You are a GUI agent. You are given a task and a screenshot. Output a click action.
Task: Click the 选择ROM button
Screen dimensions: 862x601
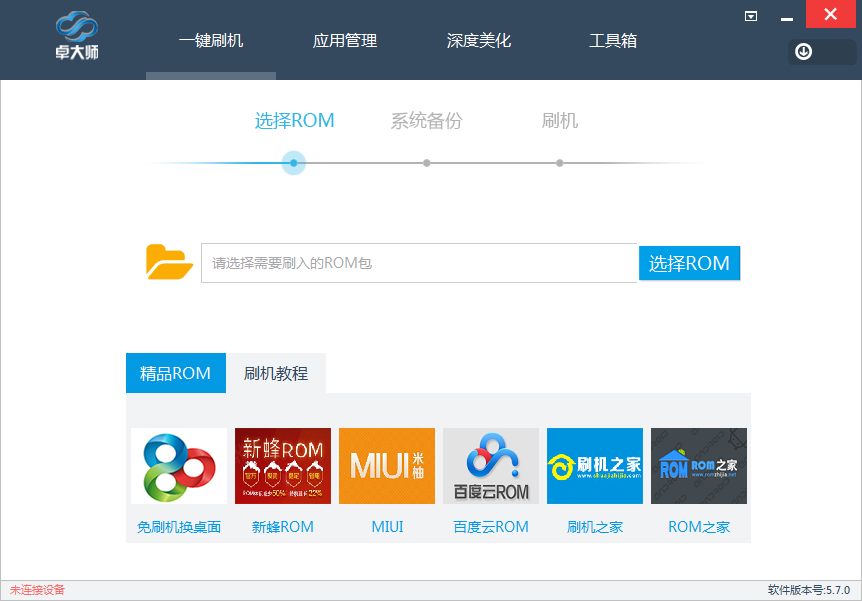pos(689,262)
